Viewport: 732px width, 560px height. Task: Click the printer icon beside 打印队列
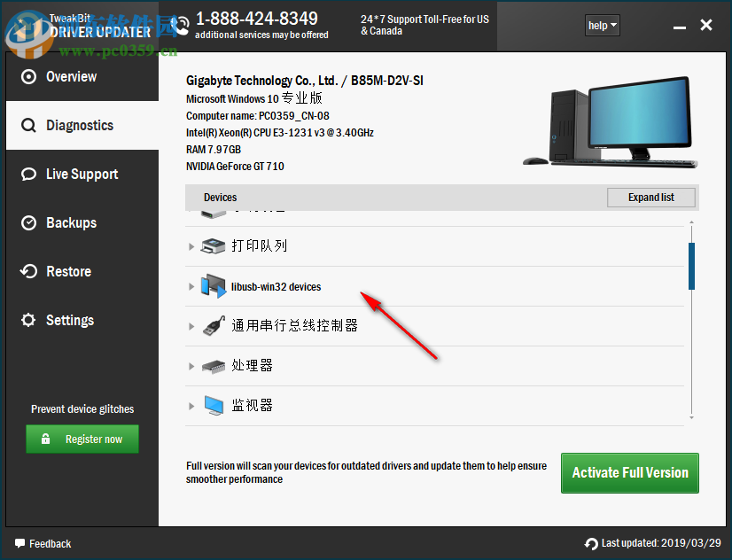[x=213, y=245]
